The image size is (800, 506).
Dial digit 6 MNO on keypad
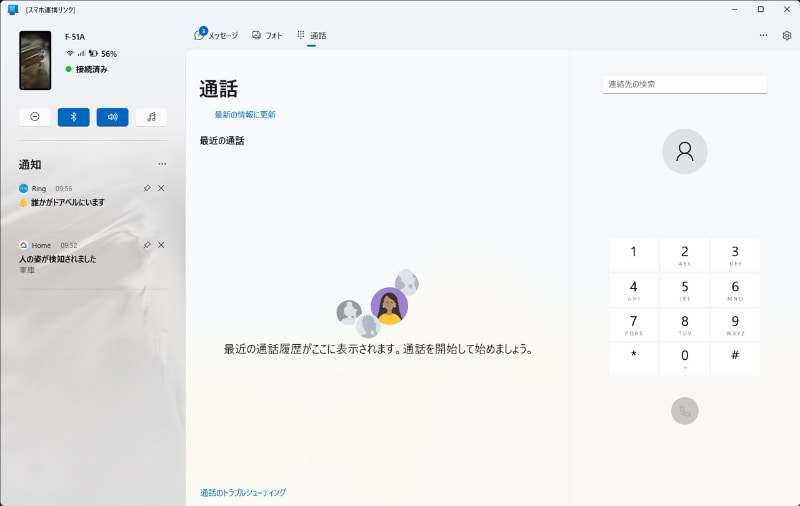(x=735, y=290)
